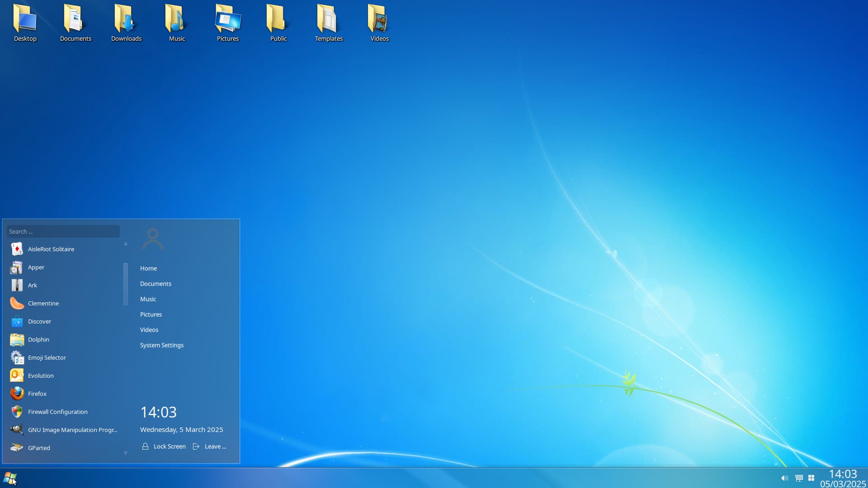Open the network monitor tray icon
The height and width of the screenshot is (488, 868).
[799, 478]
